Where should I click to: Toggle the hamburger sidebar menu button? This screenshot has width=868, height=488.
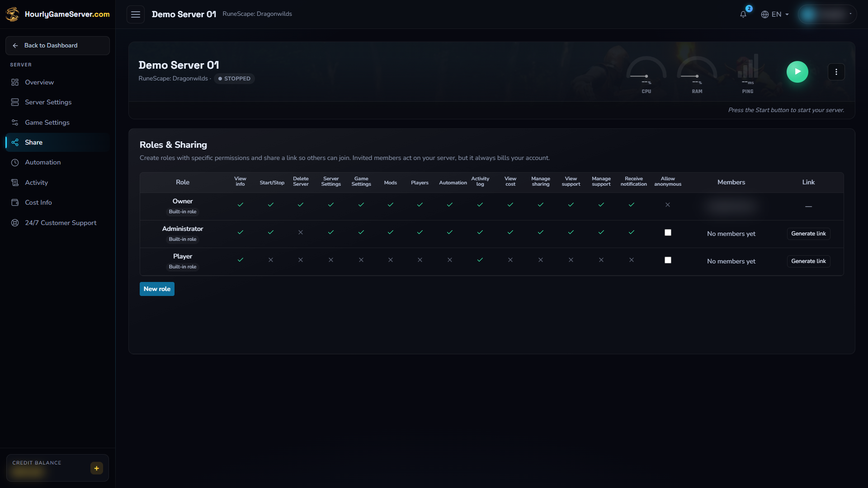(x=136, y=14)
